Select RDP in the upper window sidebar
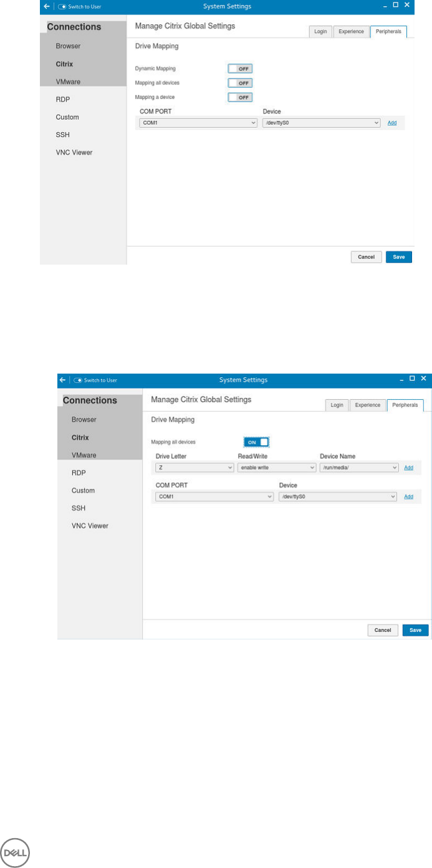Image resolution: width=432 pixels, height=868 pixels. (x=62, y=99)
